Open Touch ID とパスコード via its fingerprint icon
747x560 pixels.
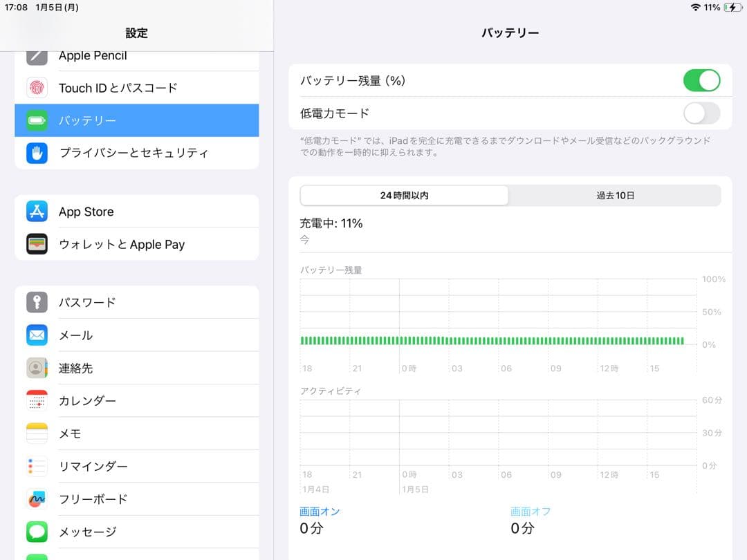[36, 87]
